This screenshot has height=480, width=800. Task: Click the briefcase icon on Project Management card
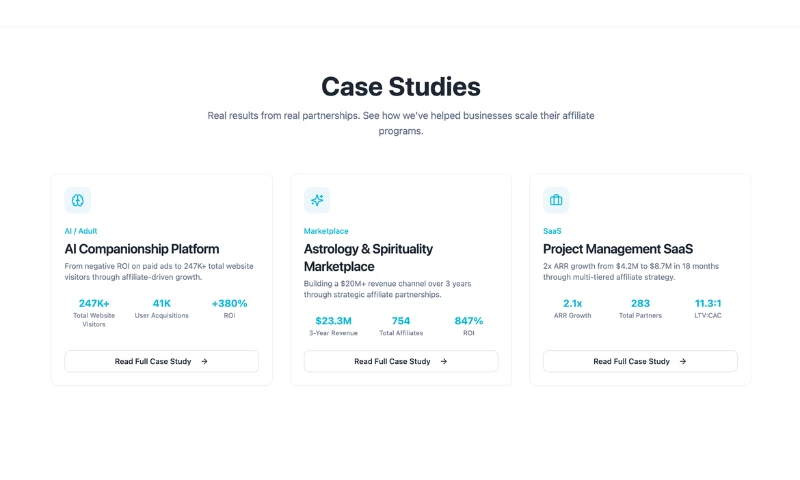[556, 200]
